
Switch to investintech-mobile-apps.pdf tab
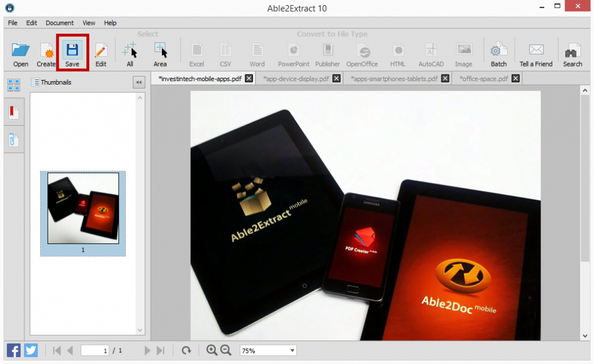[x=200, y=79]
